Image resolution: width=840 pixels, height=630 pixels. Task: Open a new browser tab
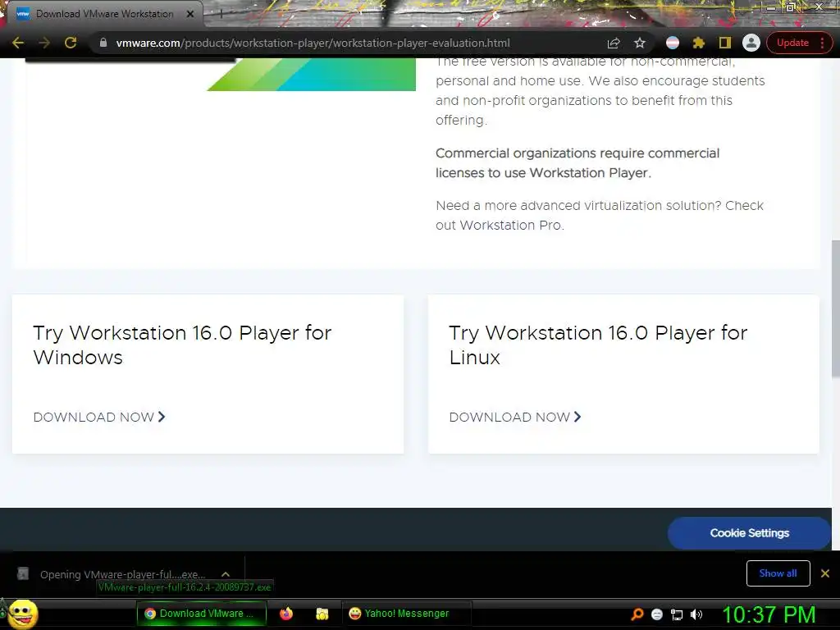click(220, 14)
